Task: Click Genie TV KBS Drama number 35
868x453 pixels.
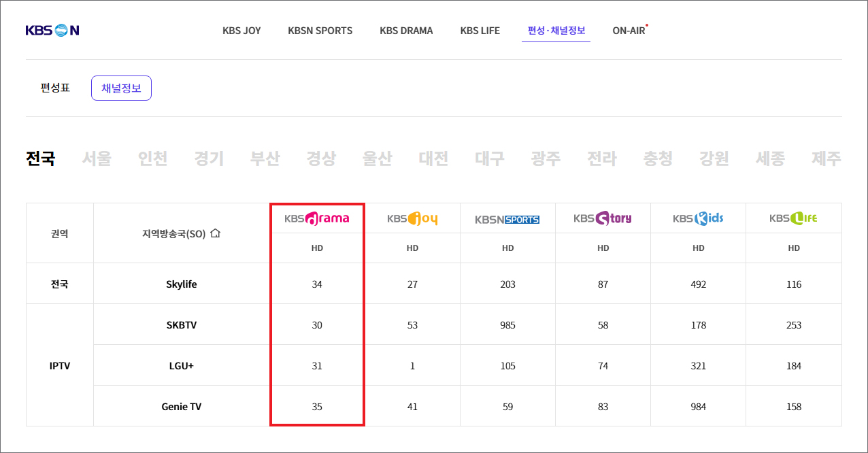Action: point(317,407)
